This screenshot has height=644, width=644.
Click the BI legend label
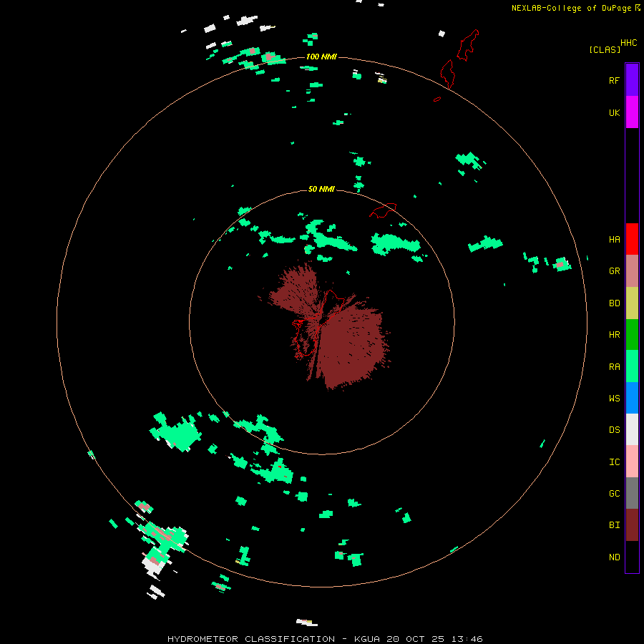pos(614,525)
